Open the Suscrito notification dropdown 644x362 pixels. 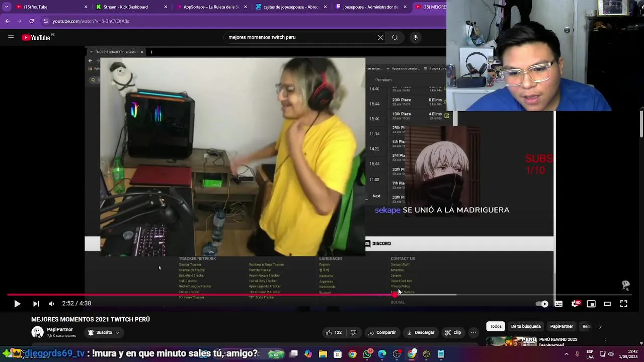pyautogui.click(x=104, y=332)
